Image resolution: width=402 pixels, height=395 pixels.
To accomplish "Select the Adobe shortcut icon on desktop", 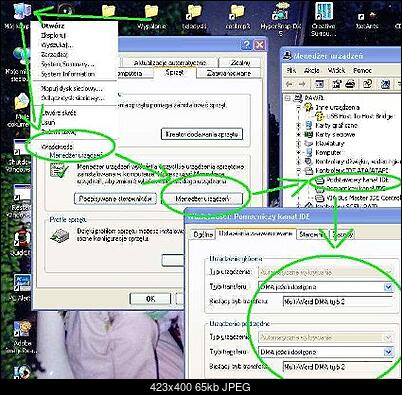I will click(x=22, y=337).
